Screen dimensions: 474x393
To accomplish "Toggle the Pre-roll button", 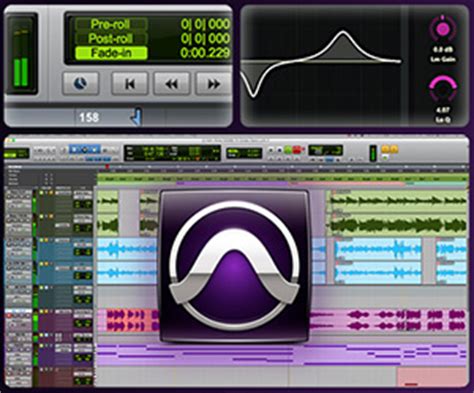I will pos(111,24).
